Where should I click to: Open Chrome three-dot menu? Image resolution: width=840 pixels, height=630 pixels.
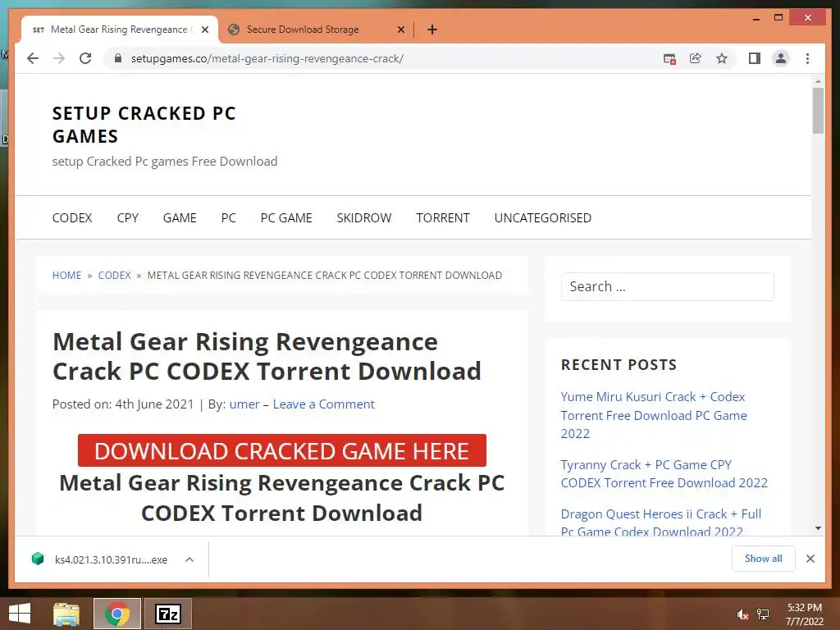point(807,58)
